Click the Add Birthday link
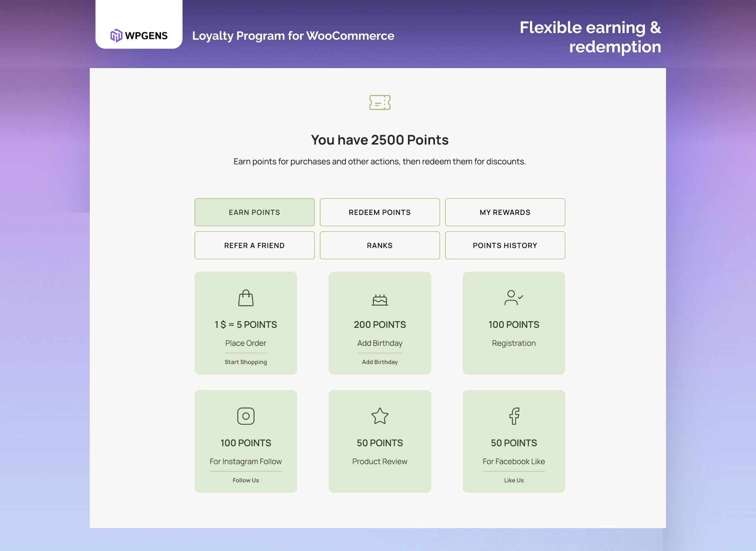Viewport: 756px width, 551px height. tap(380, 362)
